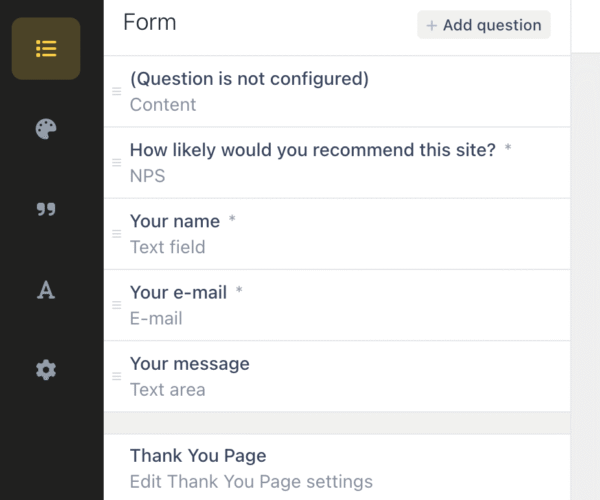Open Thank You Page settings
The width and height of the screenshot is (600, 500).
pyautogui.click(x=337, y=467)
